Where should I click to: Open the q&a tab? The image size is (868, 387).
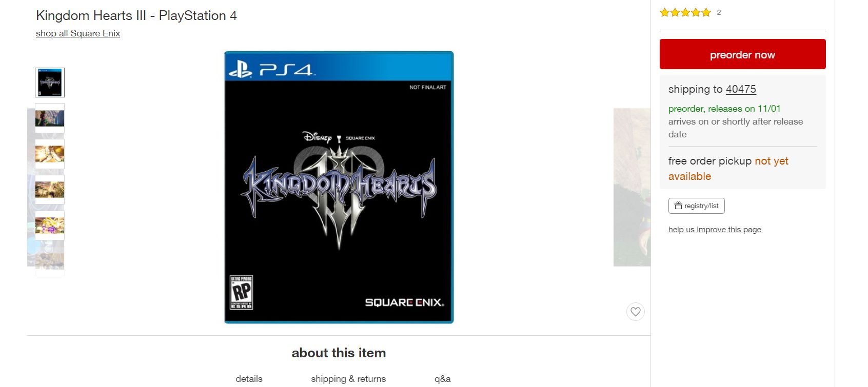[x=442, y=379]
